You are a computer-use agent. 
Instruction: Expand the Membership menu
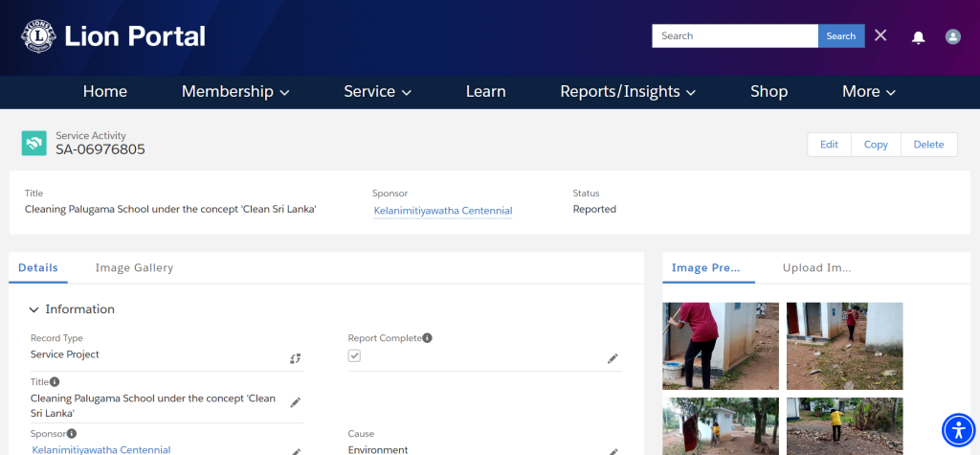coord(235,92)
